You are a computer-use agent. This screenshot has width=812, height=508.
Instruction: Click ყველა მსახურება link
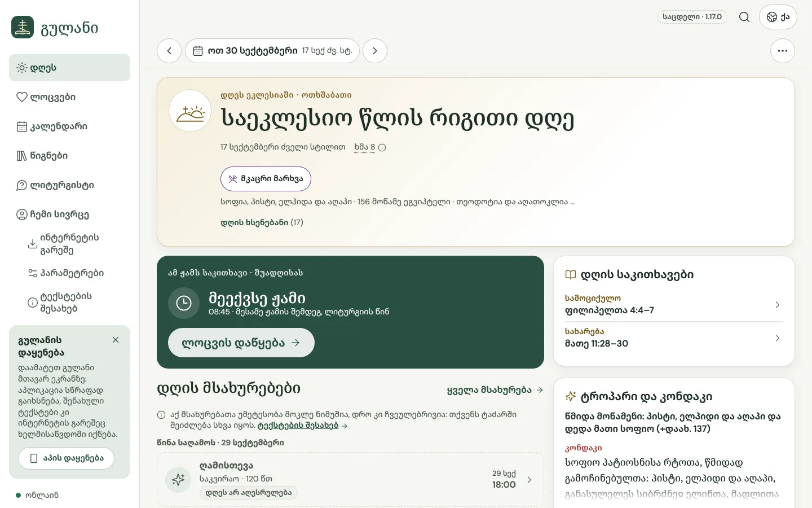[x=495, y=389]
